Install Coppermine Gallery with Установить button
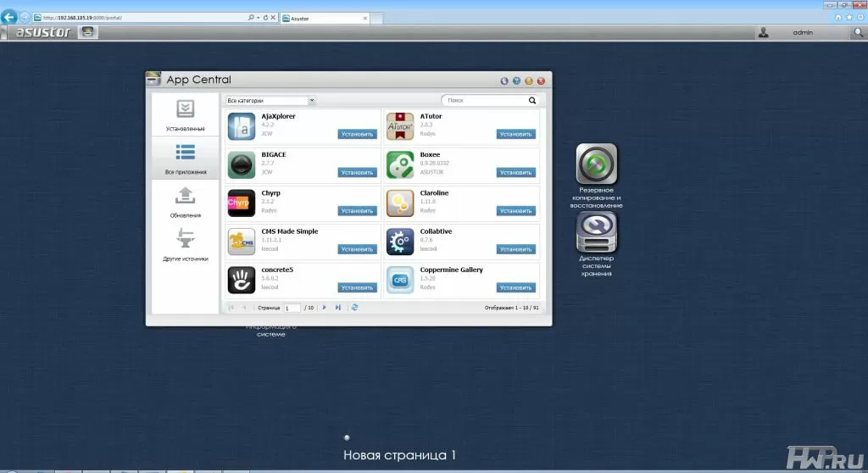 click(x=516, y=287)
